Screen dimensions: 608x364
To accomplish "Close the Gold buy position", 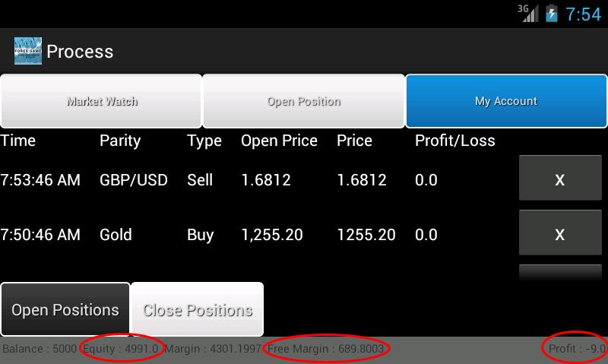I will [559, 233].
